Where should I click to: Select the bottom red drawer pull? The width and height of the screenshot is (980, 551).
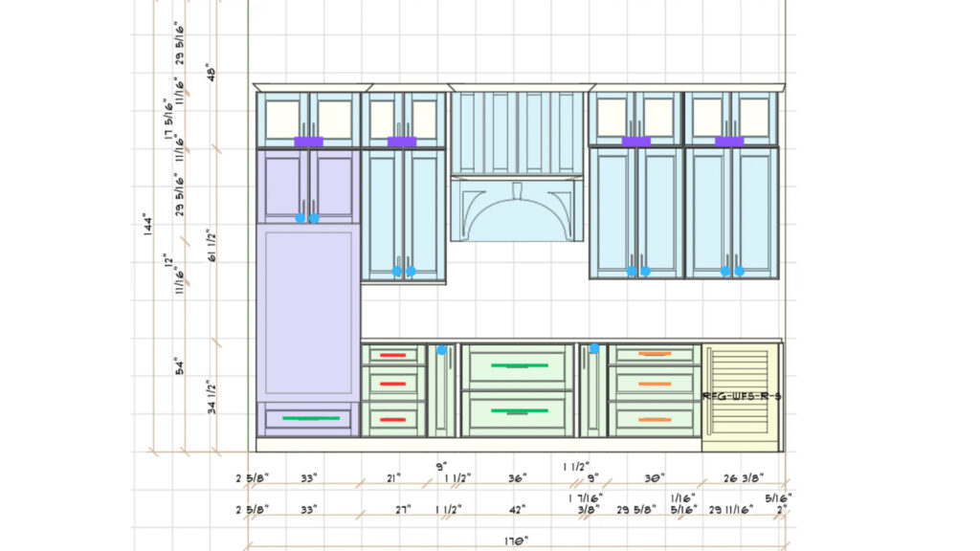pyautogui.click(x=393, y=420)
